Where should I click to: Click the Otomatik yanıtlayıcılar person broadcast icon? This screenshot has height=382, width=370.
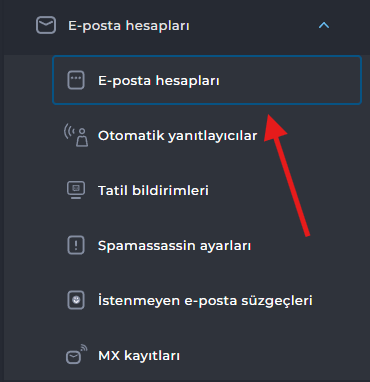click(x=76, y=135)
